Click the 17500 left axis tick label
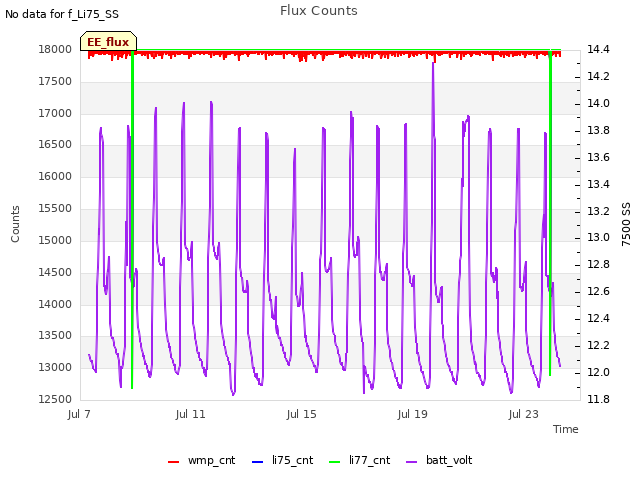Viewport: 640px width, 480px height. tap(55, 81)
